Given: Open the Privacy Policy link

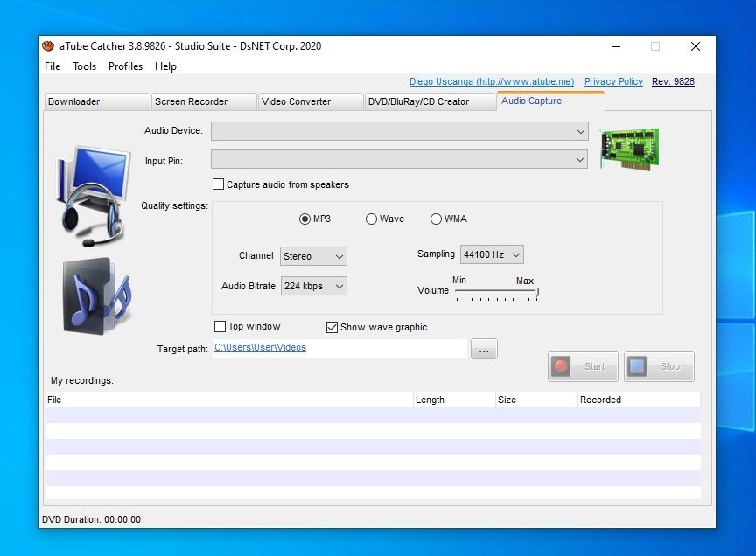Looking at the screenshot, I should pos(613,81).
